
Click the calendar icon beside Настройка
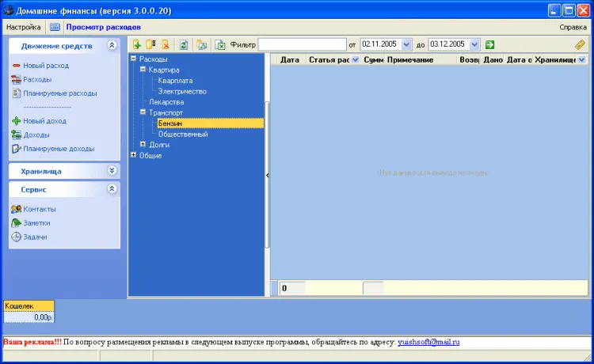55,27
